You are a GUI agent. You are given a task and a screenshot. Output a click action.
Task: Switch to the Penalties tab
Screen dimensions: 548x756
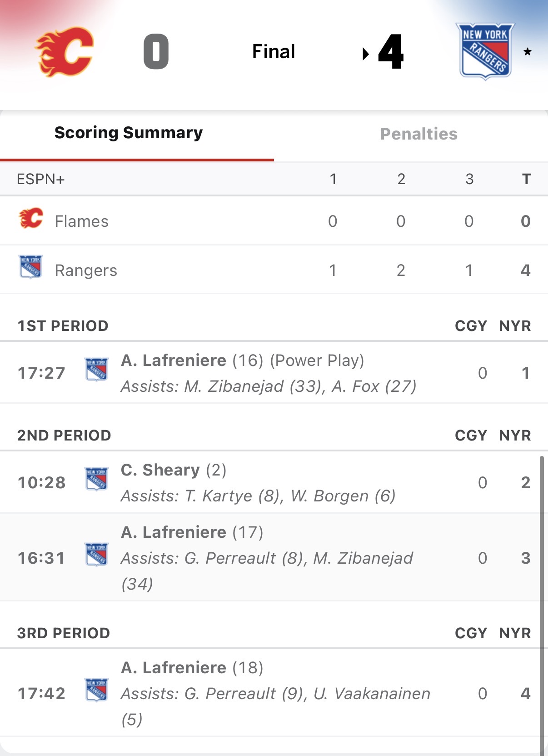[418, 134]
